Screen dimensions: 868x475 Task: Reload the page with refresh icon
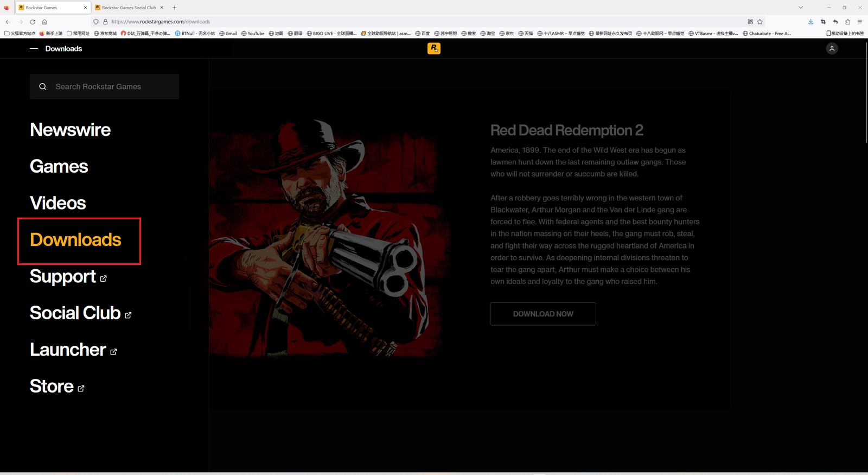(33, 22)
